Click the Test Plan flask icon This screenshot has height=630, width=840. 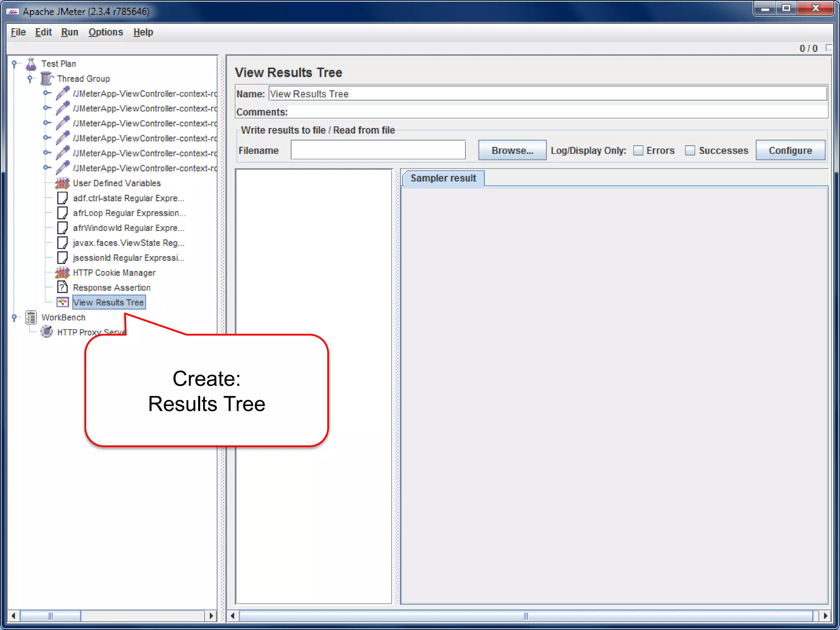click(31, 64)
